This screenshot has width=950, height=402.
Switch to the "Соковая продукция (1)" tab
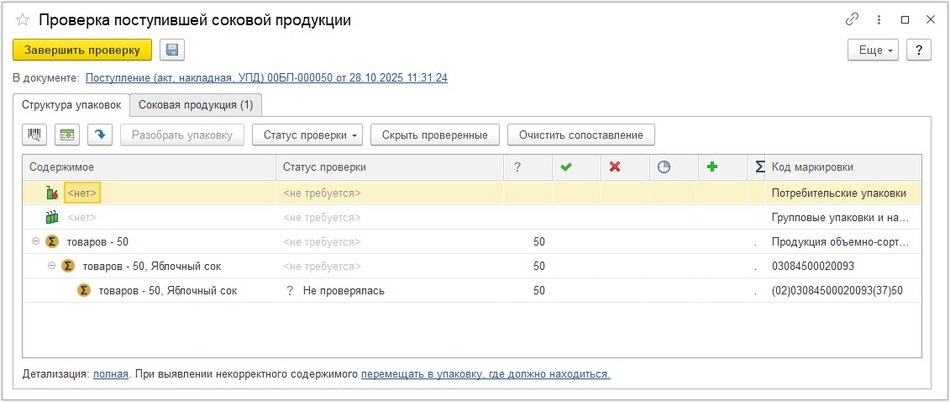click(x=197, y=104)
